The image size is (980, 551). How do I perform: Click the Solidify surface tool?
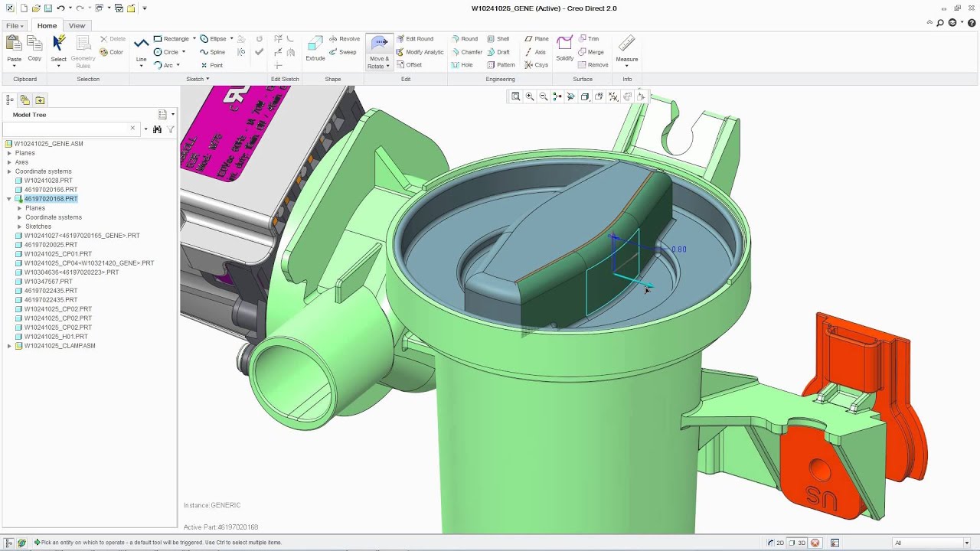point(565,48)
